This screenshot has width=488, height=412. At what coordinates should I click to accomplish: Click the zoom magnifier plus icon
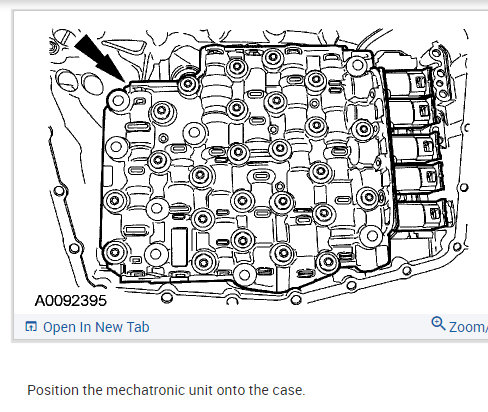438,323
